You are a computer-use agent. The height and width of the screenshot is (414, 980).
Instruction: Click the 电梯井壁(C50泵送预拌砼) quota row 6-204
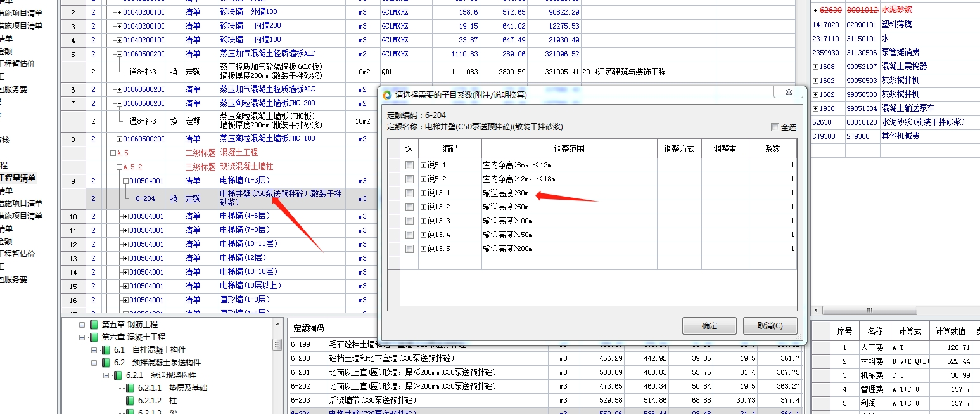tap(281, 198)
